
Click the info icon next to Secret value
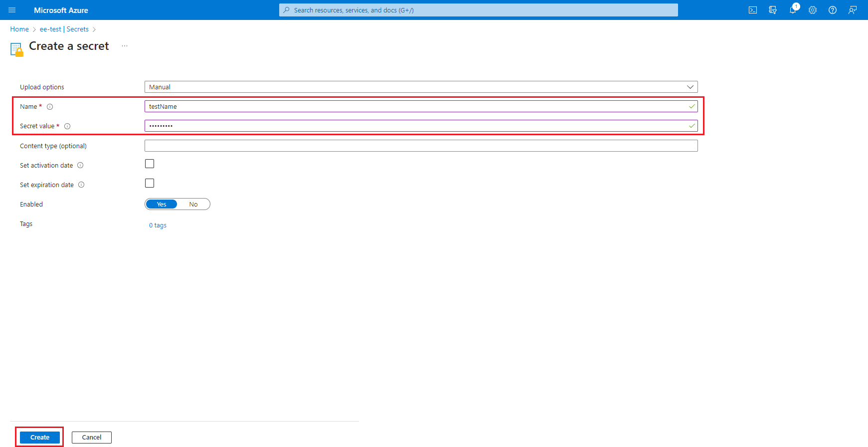tap(67, 126)
